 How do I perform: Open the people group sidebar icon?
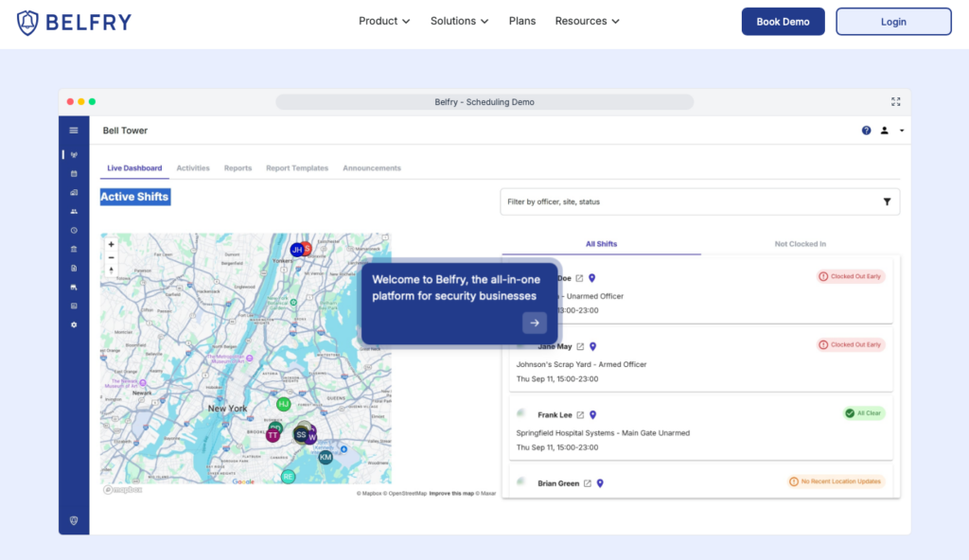point(74,211)
